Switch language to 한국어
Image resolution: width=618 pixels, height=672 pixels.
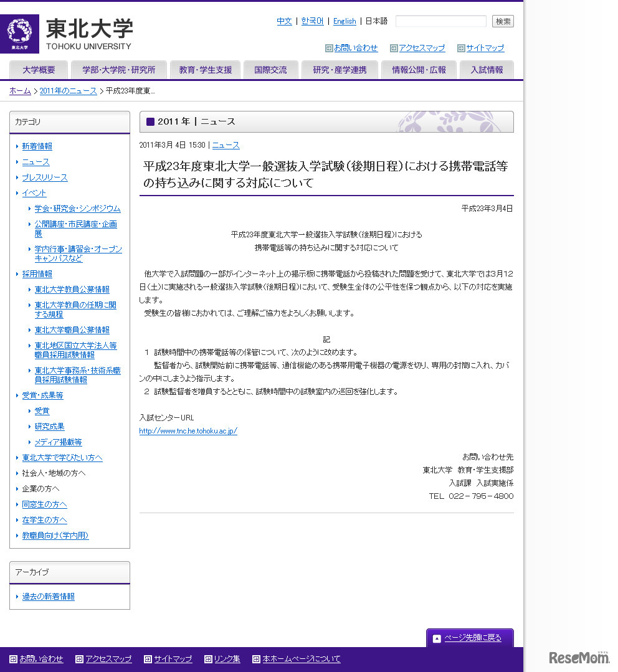(312, 21)
